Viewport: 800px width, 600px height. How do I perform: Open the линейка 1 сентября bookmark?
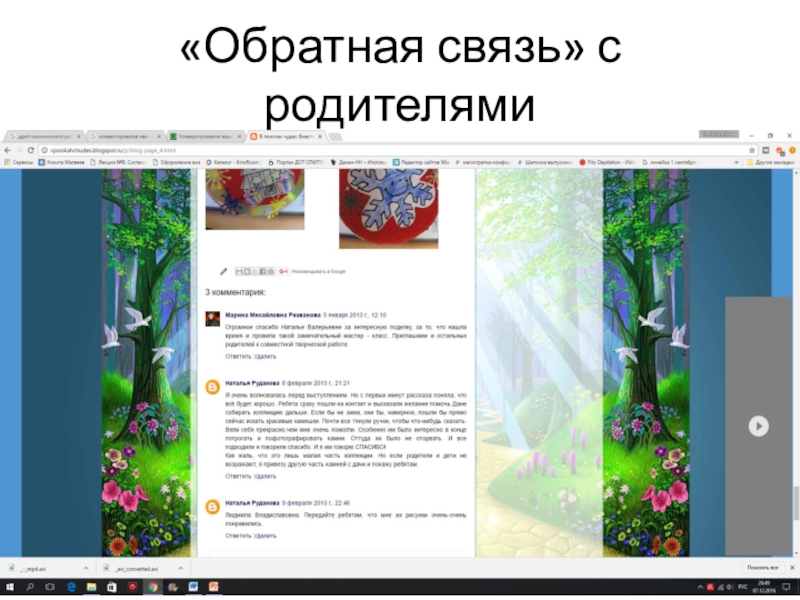click(x=669, y=162)
